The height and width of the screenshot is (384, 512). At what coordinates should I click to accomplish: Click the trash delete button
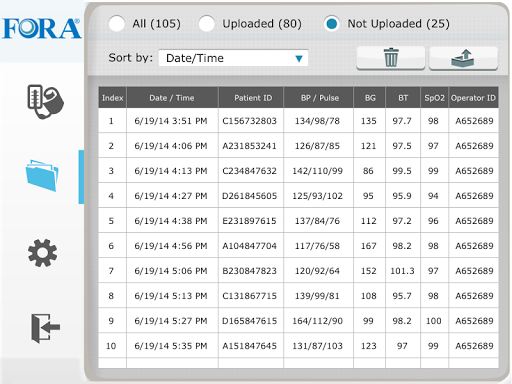tap(391, 58)
